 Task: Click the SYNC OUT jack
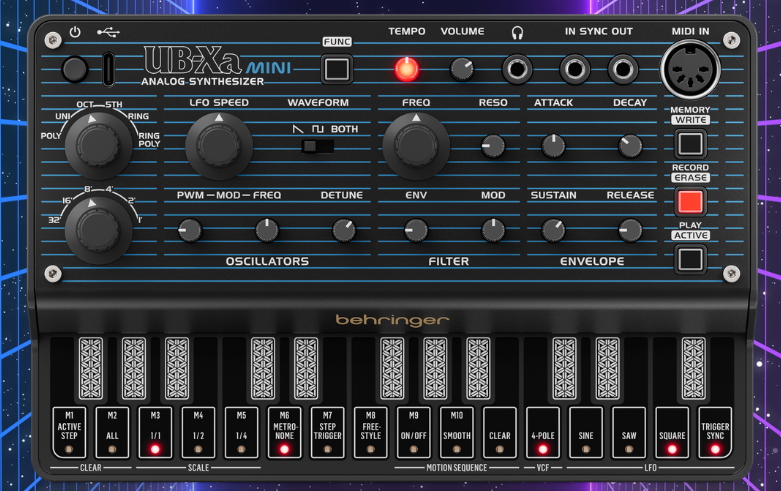pos(623,69)
